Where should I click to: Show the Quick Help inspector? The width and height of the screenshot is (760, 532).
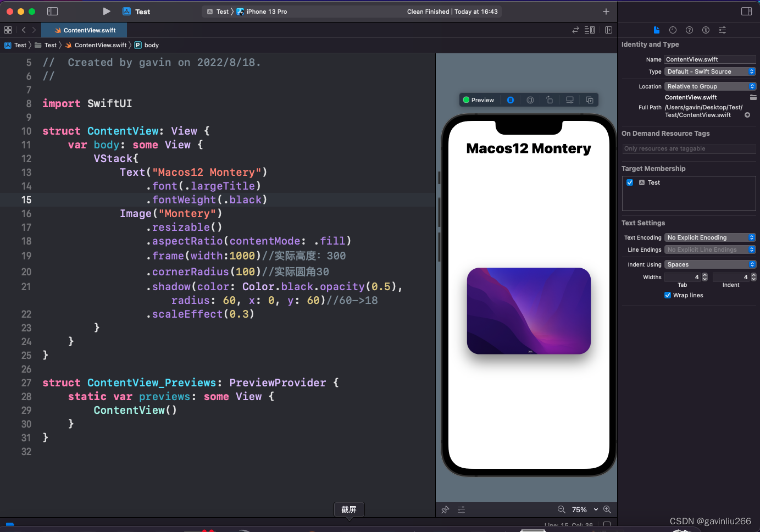[x=689, y=30]
